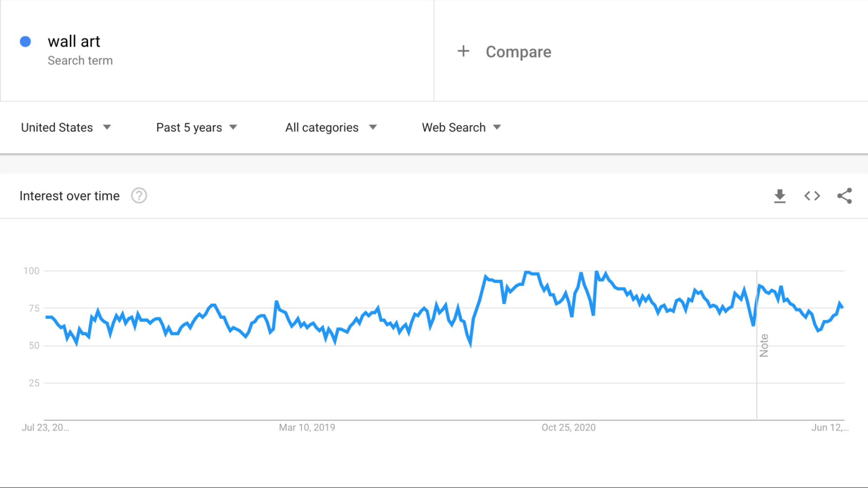Viewport: 868px width, 488px height.
Task: Click the wall art search term
Action: click(x=74, y=42)
